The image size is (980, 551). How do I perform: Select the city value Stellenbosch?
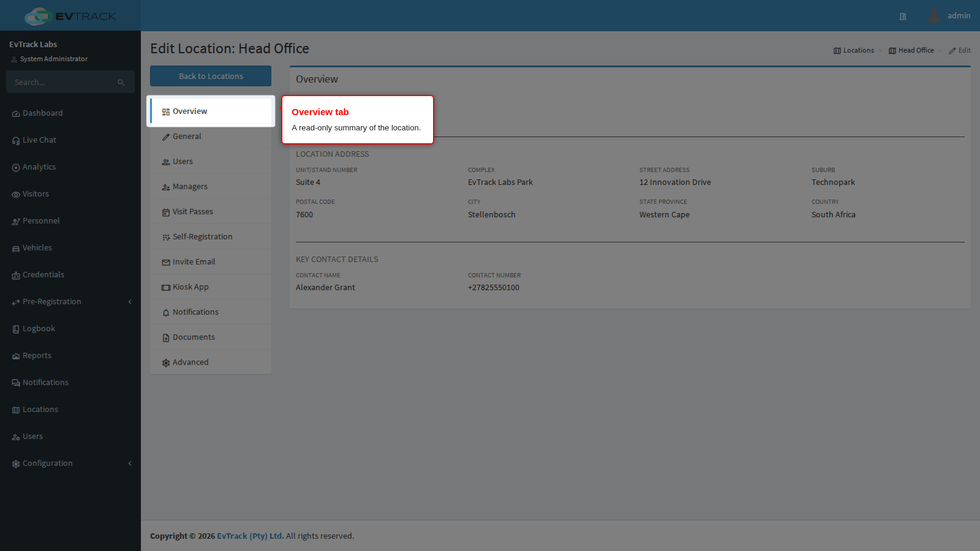point(492,215)
